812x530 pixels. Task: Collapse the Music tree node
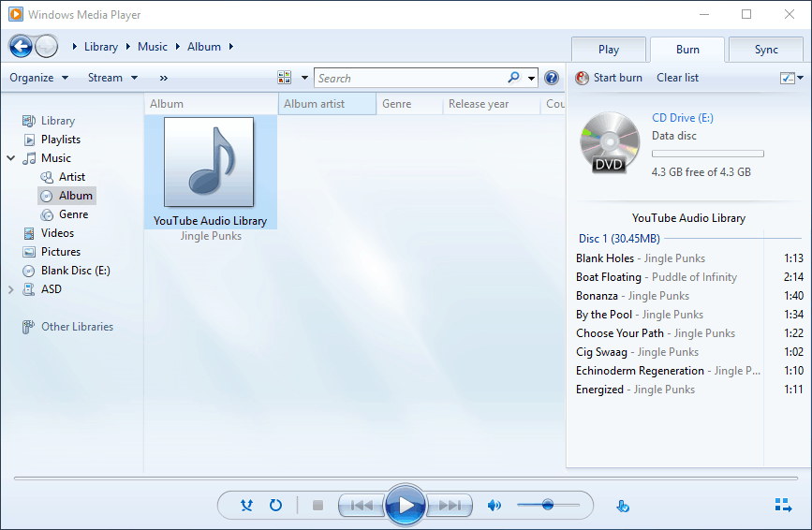11,158
